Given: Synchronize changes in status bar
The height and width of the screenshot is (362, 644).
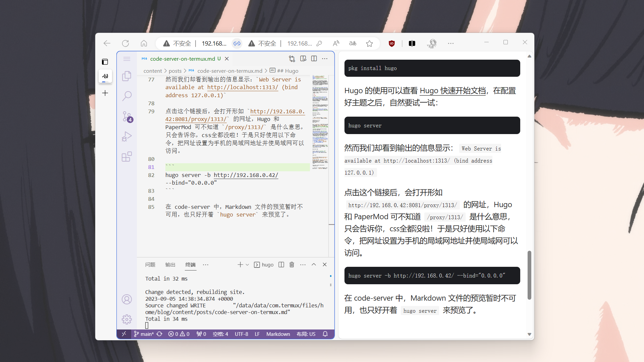Looking at the screenshot, I should pyautogui.click(x=160, y=334).
